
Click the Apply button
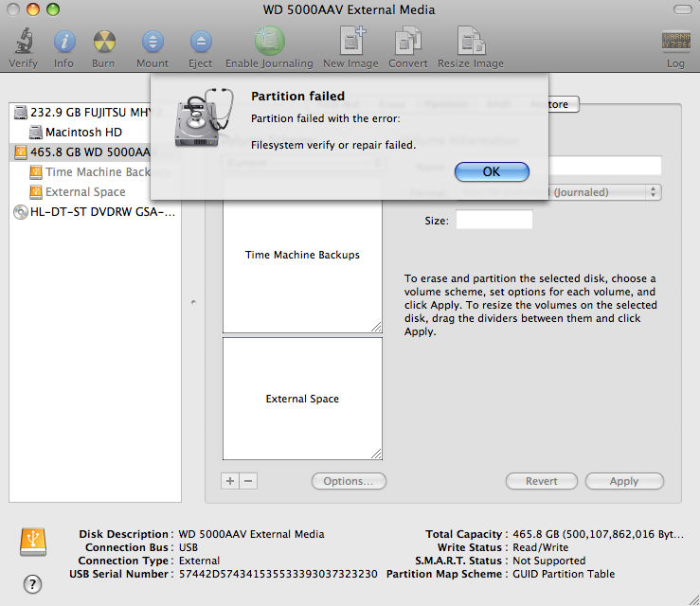[x=624, y=481]
